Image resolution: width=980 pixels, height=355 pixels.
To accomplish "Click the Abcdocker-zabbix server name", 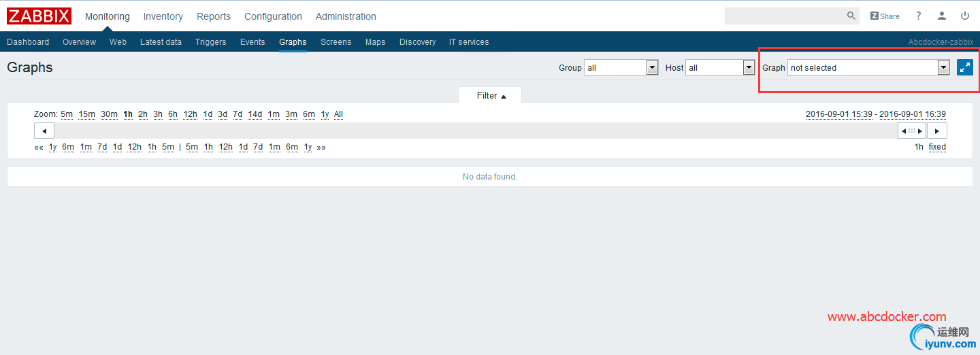I will pyautogui.click(x=941, y=42).
